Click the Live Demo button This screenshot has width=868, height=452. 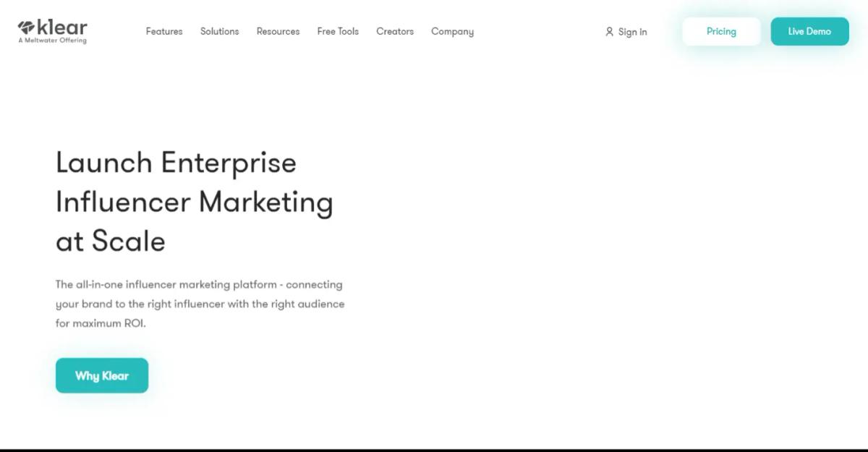point(809,31)
